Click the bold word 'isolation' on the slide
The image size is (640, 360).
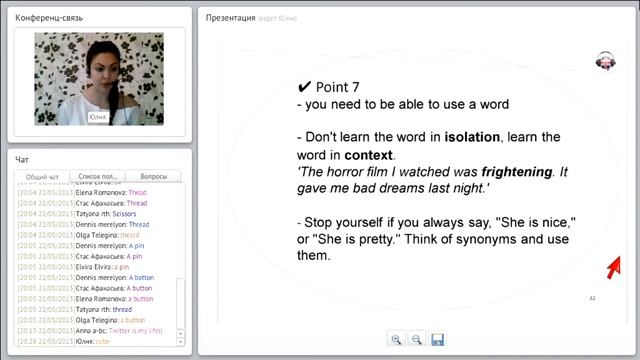click(472, 137)
